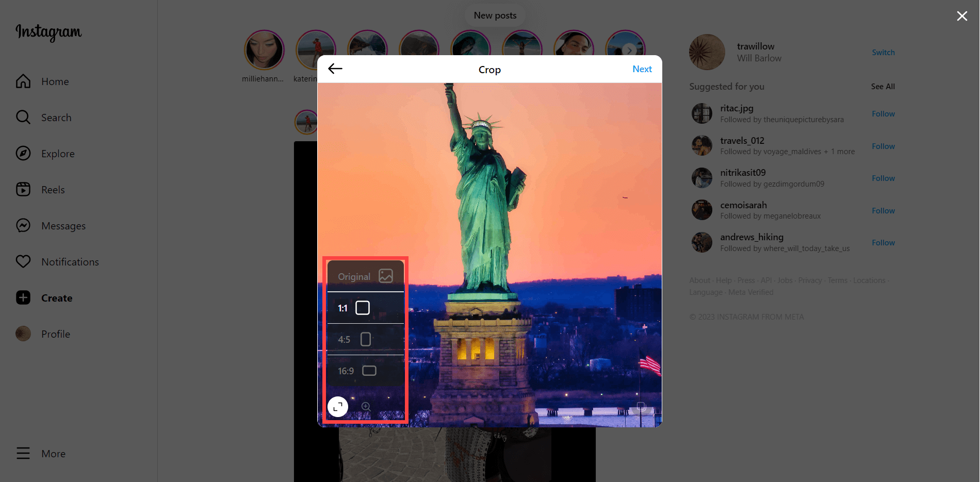Open the image zoom slider
This screenshot has width=980, height=482.
[x=366, y=406]
